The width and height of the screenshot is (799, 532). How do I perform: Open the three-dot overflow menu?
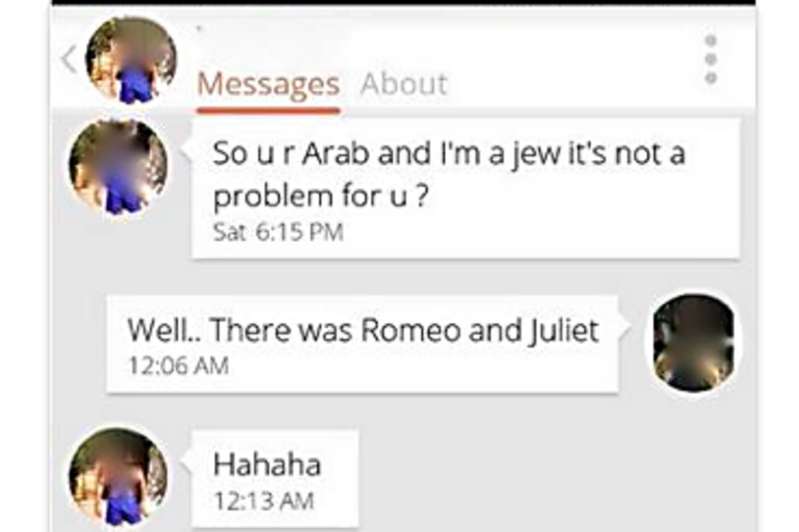tap(710, 60)
